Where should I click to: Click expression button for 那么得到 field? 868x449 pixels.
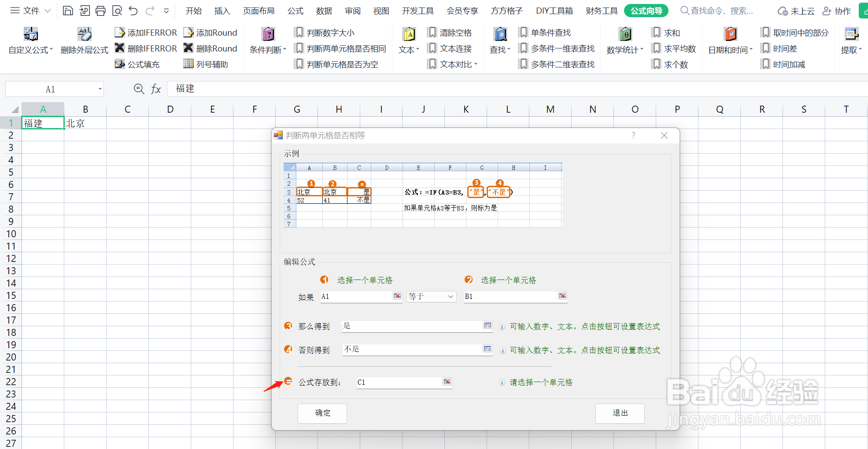coord(487,325)
